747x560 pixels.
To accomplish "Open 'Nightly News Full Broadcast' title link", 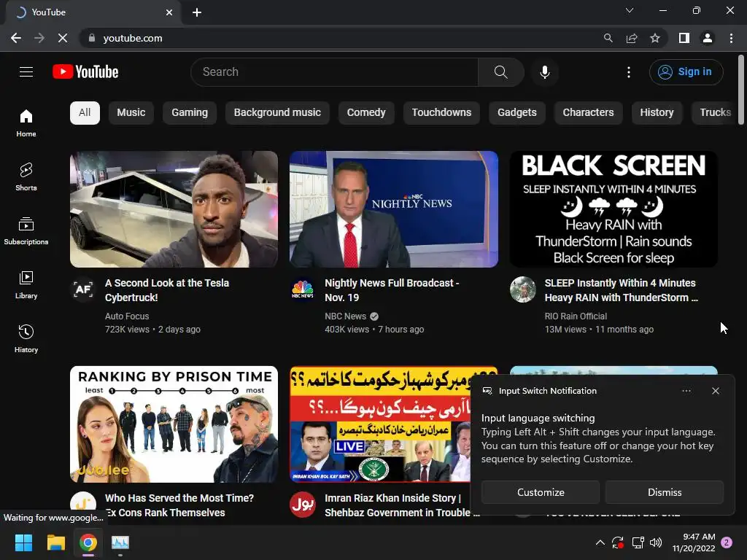I will 392,290.
